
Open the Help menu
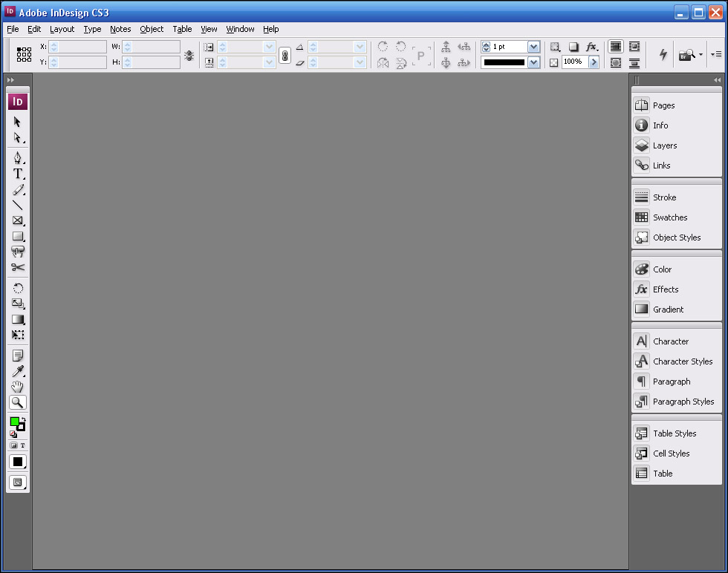[x=270, y=29]
